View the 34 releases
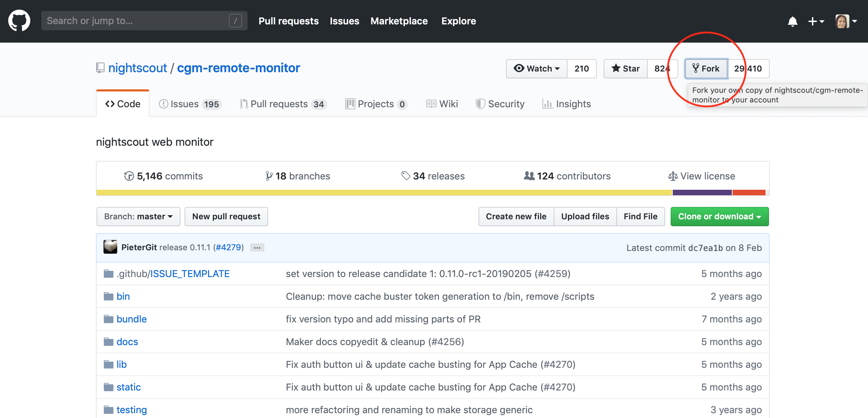The width and height of the screenshot is (868, 418). (433, 176)
